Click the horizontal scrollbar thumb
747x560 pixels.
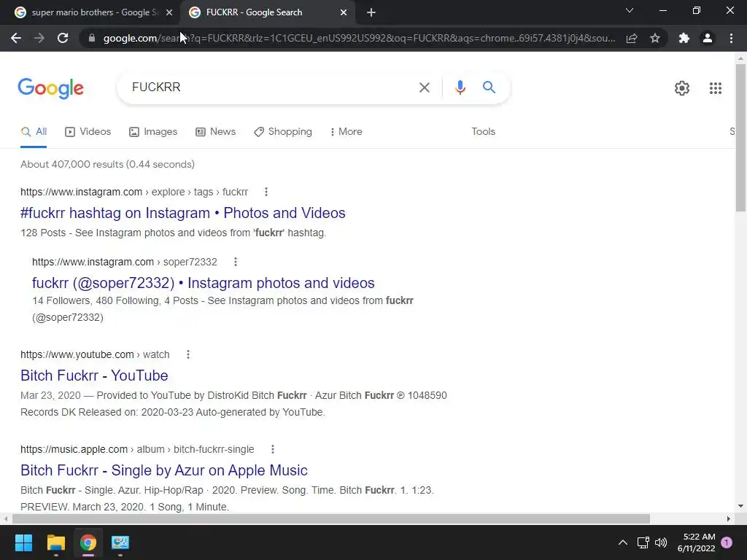coord(331,519)
